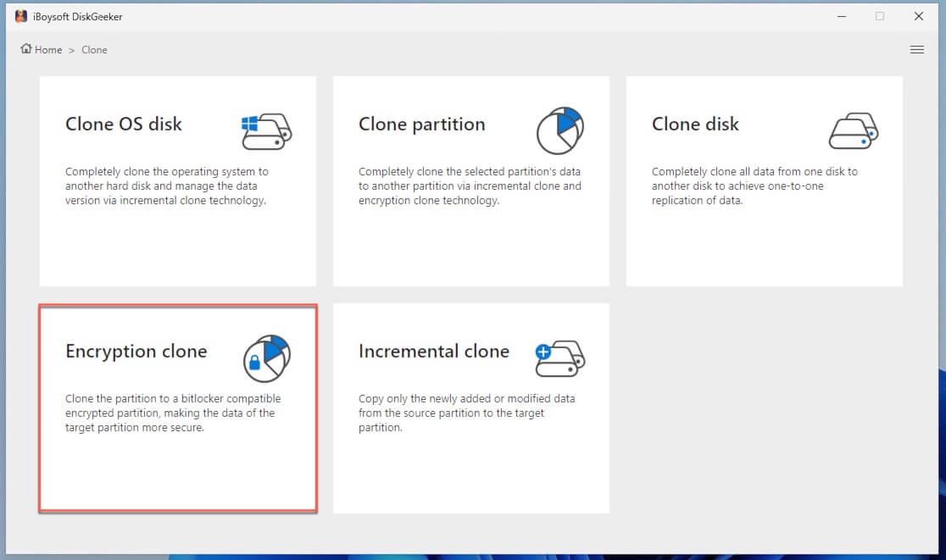Select the Clone disk title

click(x=695, y=125)
